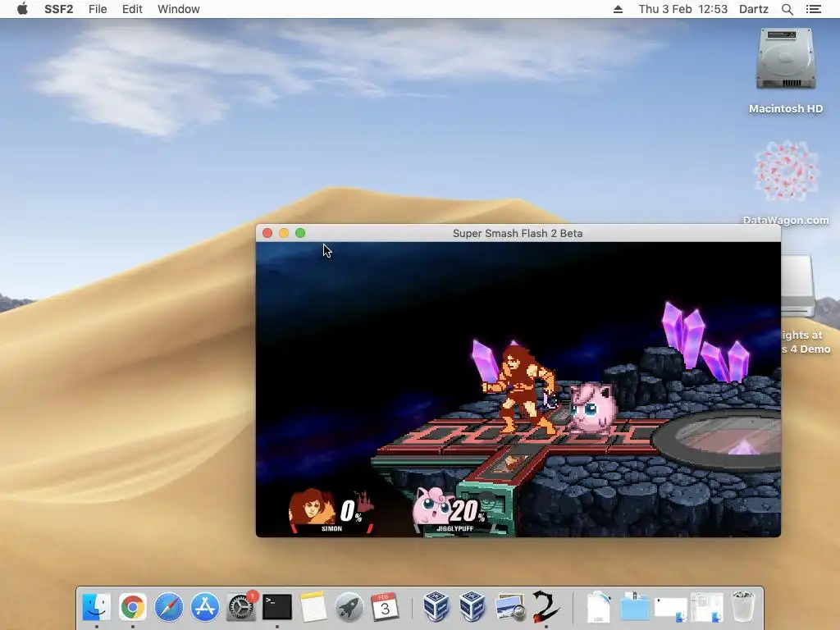Image resolution: width=840 pixels, height=630 pixels.
Task: Open Spotlight search magnifier icon
Action: (787, 9)
